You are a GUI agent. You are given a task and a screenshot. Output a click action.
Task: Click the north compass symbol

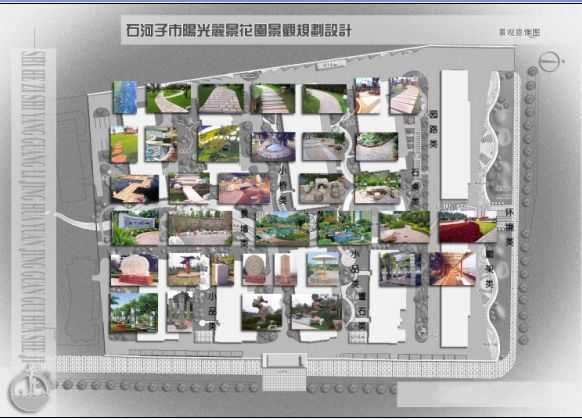(550, 62)
